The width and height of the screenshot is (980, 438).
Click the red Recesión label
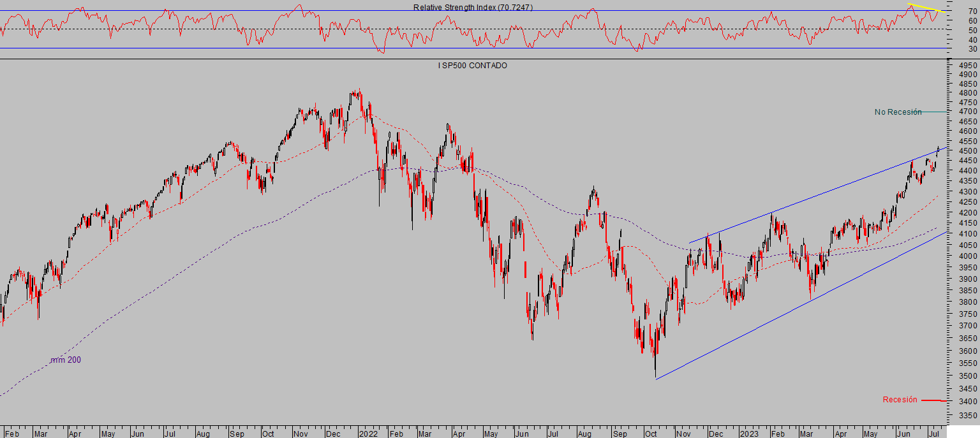click(900, 400)
